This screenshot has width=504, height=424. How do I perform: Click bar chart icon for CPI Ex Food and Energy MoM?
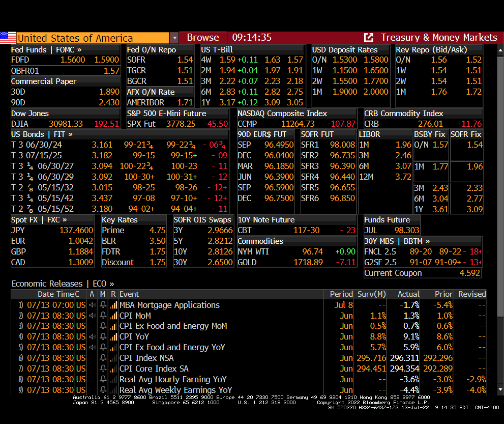tap(113, 326)
